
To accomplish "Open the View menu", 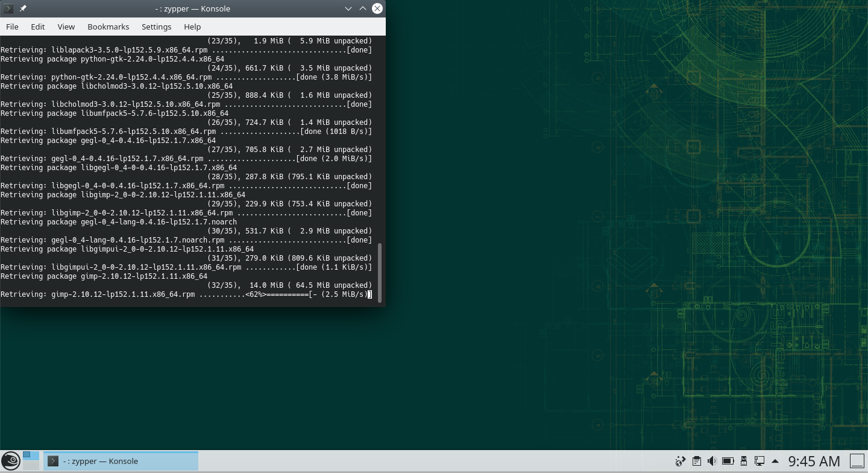I will point(66,27).
